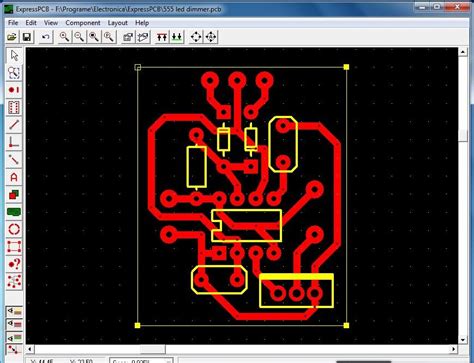Click the Undo arrow icon

pos(46,37)
